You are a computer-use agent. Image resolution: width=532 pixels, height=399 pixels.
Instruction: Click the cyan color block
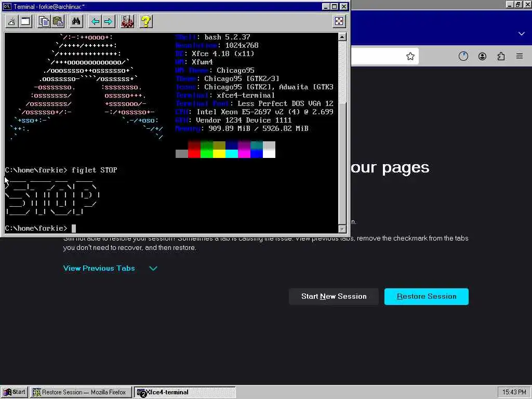pos(232,154)
